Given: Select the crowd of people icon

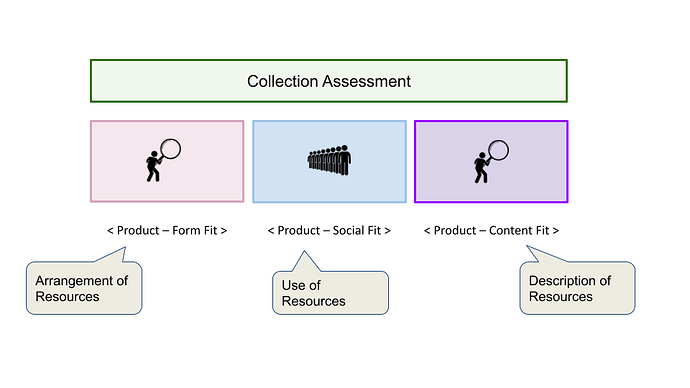Looking at the screenshot, I should [329, 160].
